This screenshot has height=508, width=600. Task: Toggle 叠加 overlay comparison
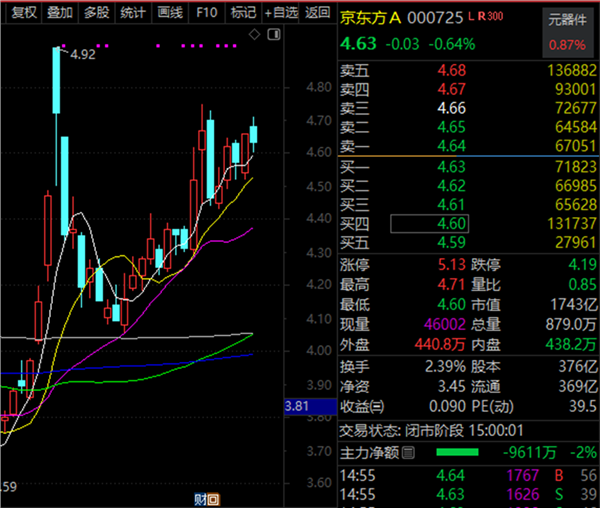click(x=60, y=13)
